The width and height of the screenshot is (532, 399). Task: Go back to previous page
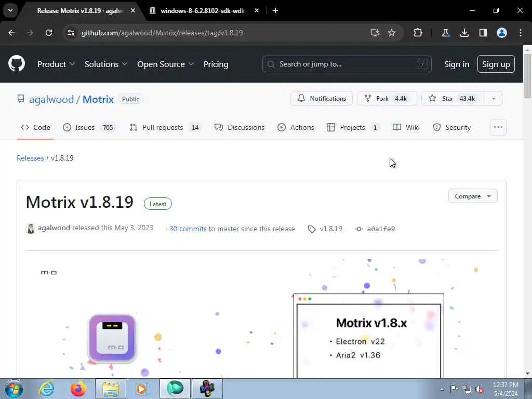click(x=11, y=33)
